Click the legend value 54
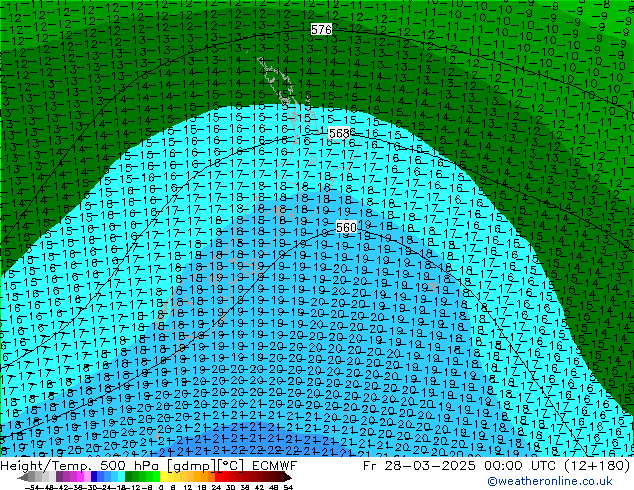634x490 pixels. (x=288, y=487)
